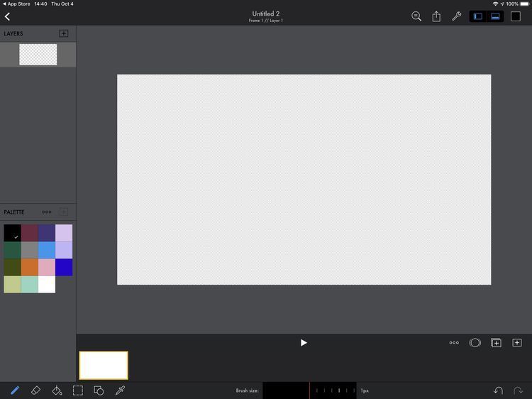Select the Eraser tool
Image resolution: width=532 pixels, height=399 pixels.
[36, 390]
